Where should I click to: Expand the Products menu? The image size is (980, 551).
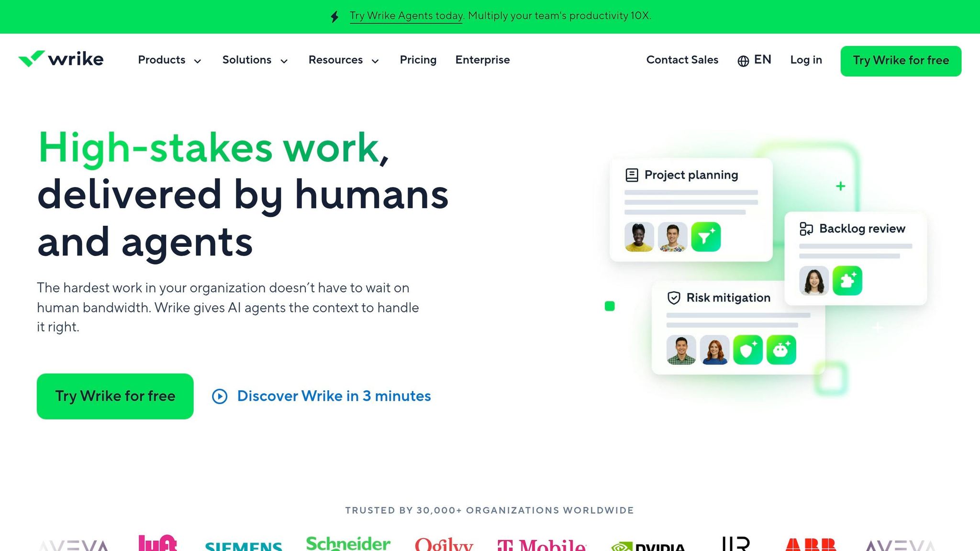(169, 60)
